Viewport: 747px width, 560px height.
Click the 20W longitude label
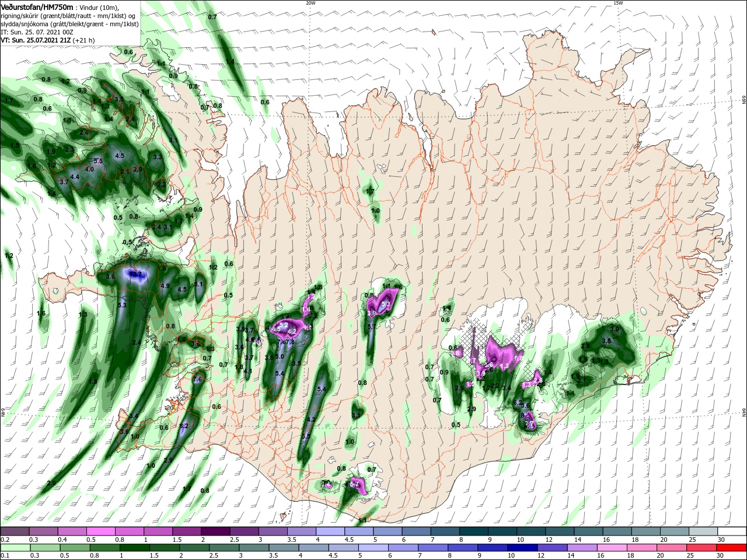[310, 3]
